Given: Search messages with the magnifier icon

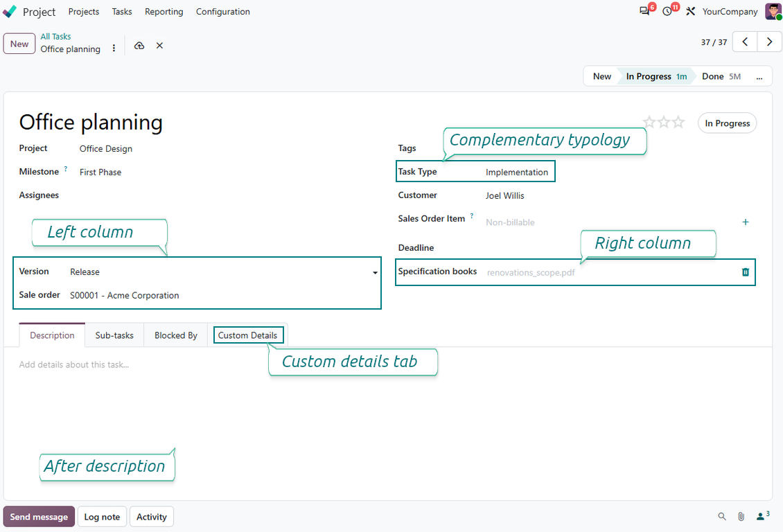Looking at the screenshot, I should [x=722, y=517].
